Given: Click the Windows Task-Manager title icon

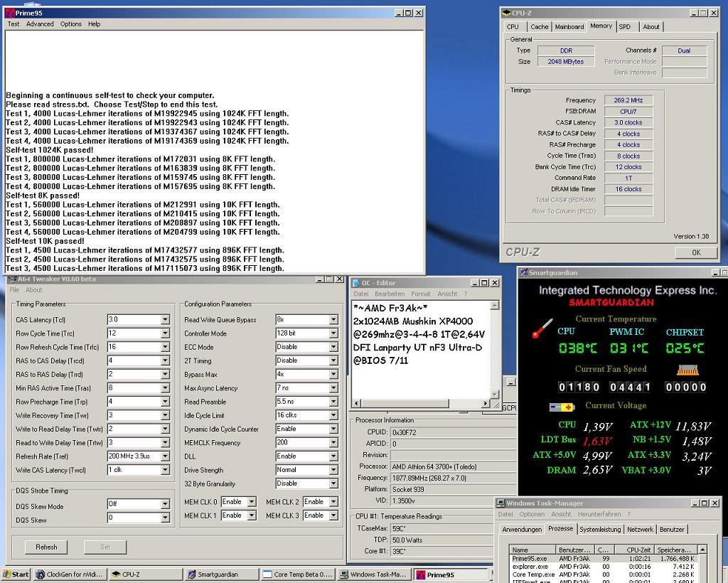Looking at the screenshot, I should click(x=500, y=503).
